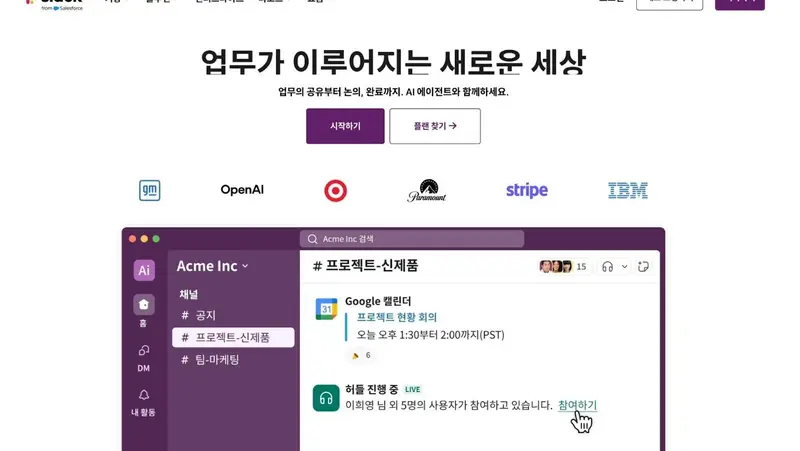Select the #프로젝트-신제품 channel

tap(233, 338)
